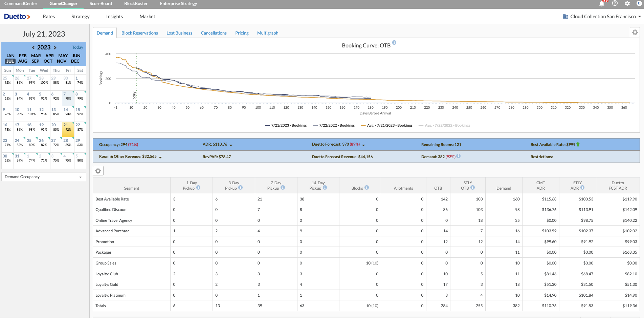Open the booking curve chart settings gear
This screenshot has height=318, width=644.
pos(635,33)
